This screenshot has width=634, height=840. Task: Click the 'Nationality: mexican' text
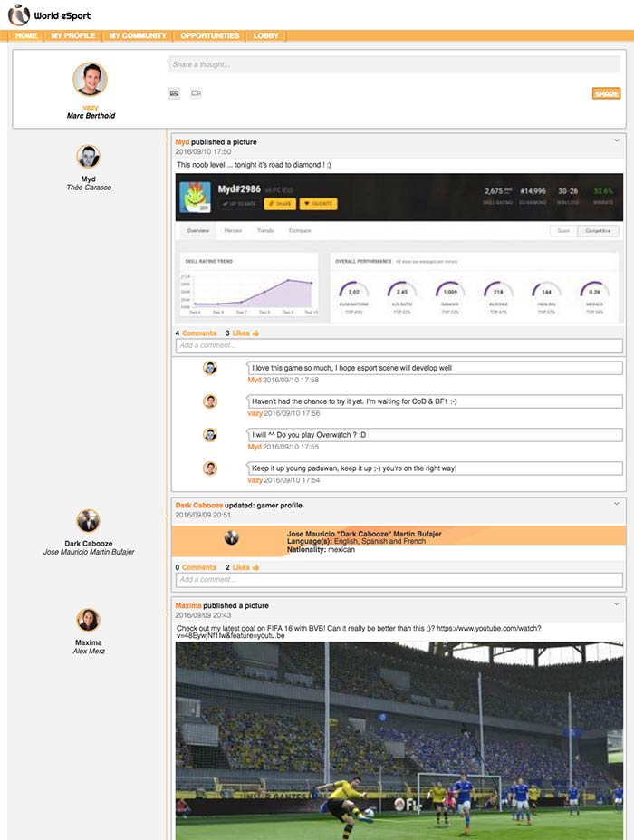[321, 550]
